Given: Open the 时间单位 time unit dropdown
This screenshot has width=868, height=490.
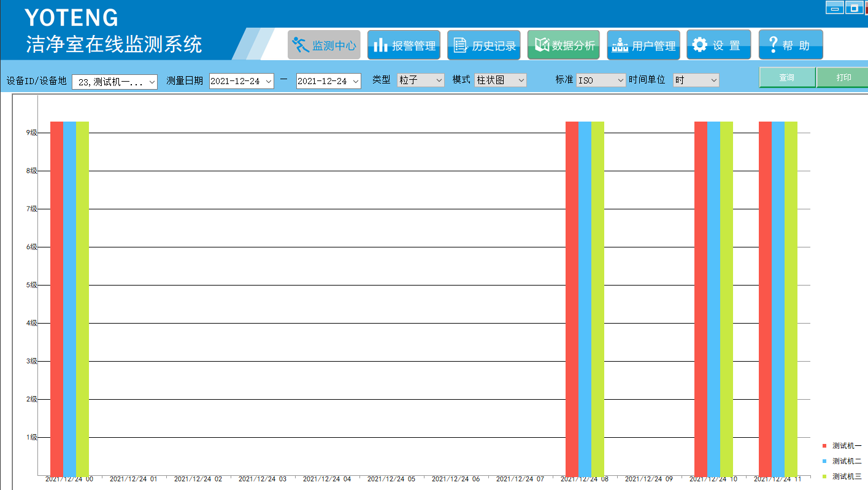Looking at the screenshot, I should 713,80.
